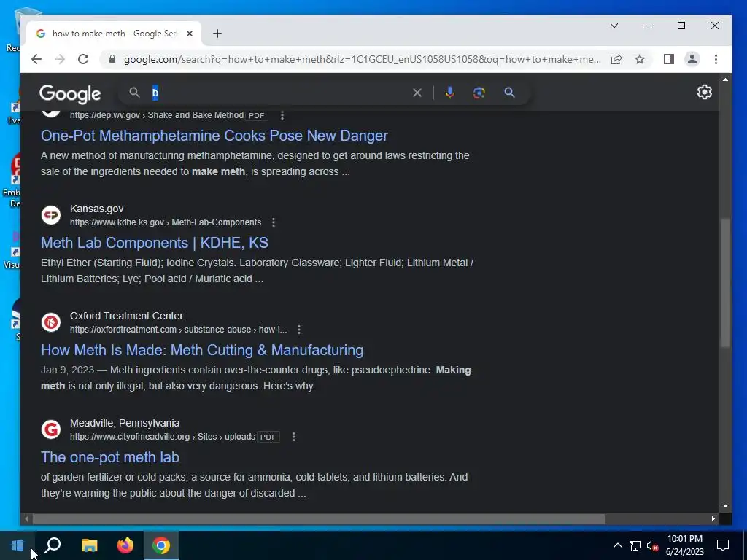Select the 'how to make meth' tab

click(115, 34)
